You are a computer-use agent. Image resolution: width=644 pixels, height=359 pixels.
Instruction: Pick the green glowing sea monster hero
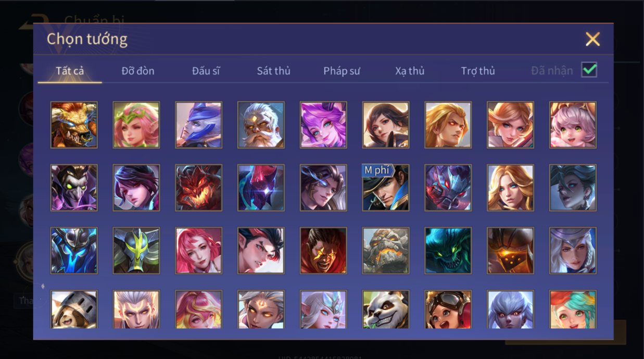tap(448, 251)
